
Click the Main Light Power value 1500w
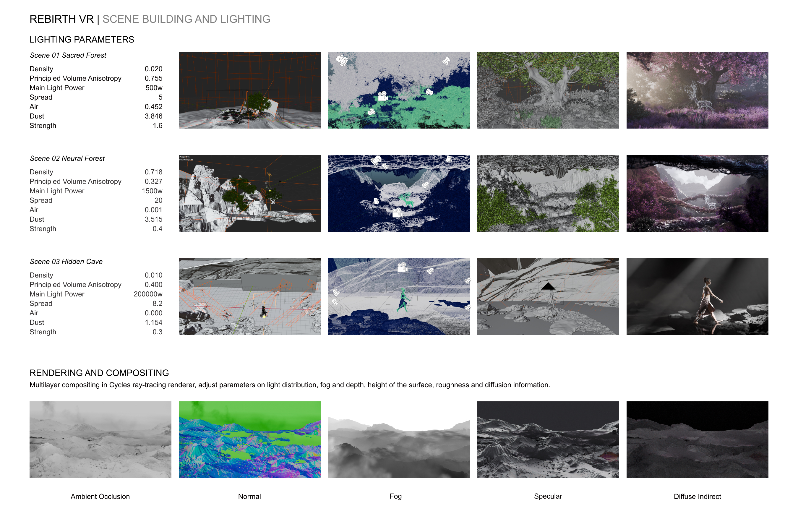(x=152, y=191)
